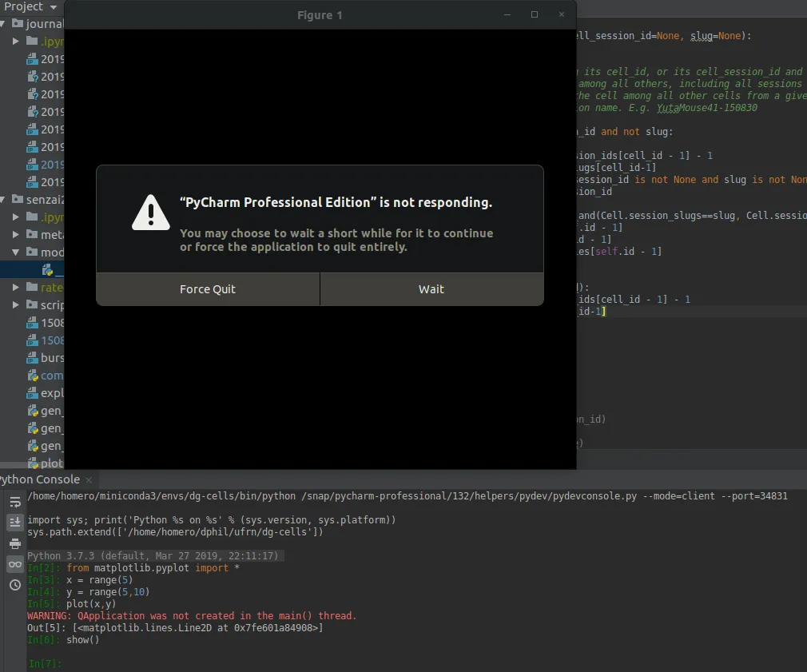
Task: Minimize the Figure 1 window
Action: (x=507, y=15)
